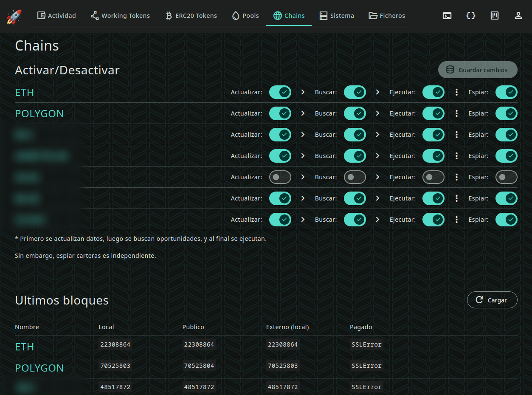Turn off Espiar for the ETH chain
Image resolution: width=532 pixels, height=395 pixels.
tap(507, 92)
